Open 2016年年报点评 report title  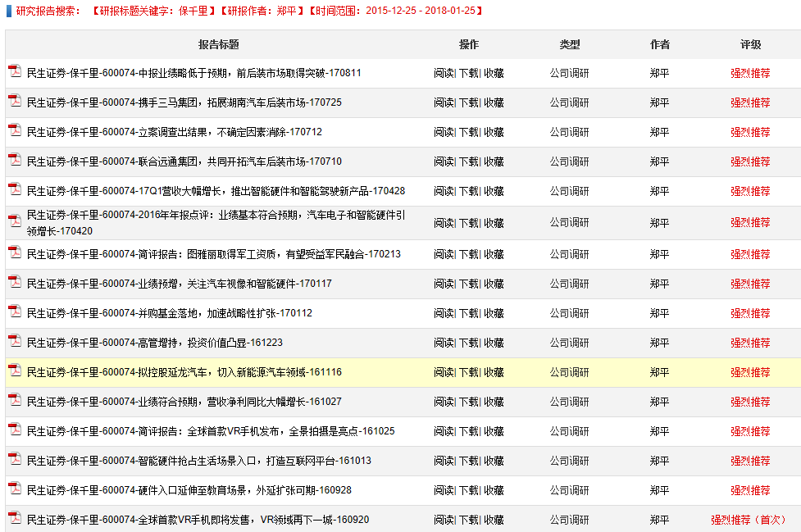(x=216, y=223)
